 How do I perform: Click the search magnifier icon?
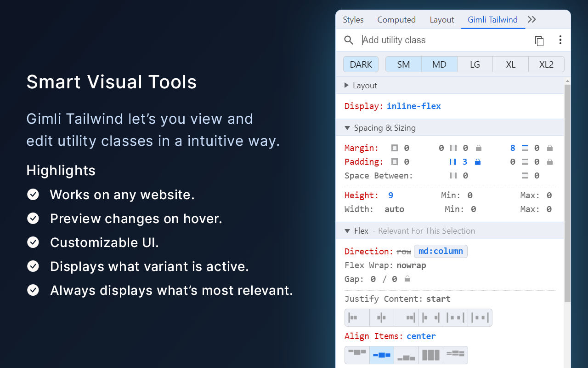[349, 40]
